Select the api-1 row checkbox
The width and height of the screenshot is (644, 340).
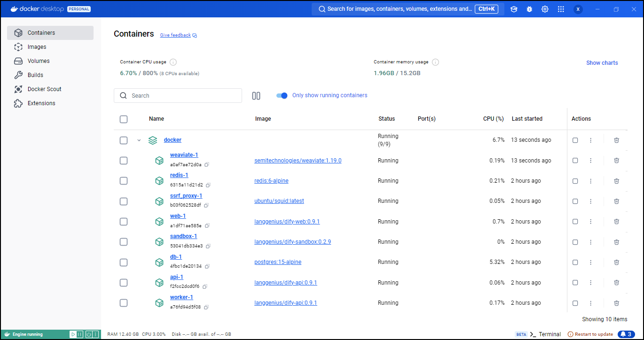click(x=124, y=283)
